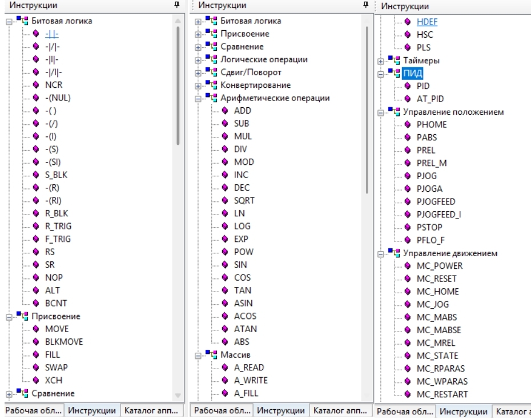Open the Каталог апп... tab in middle panel
The height and width of the screenshot is (420, 531).
click(x=340, y=410)
